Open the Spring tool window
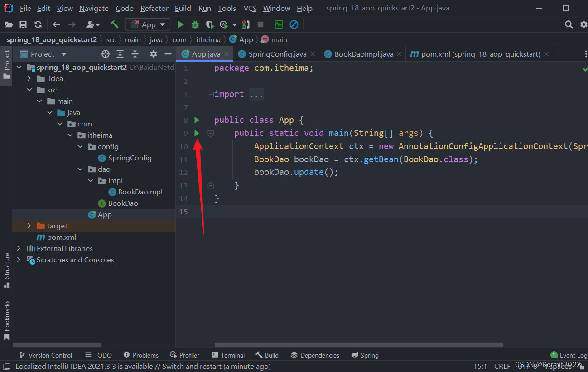This screenshot has width=588, height=372. pyautogui.click(x=365, y=355)
